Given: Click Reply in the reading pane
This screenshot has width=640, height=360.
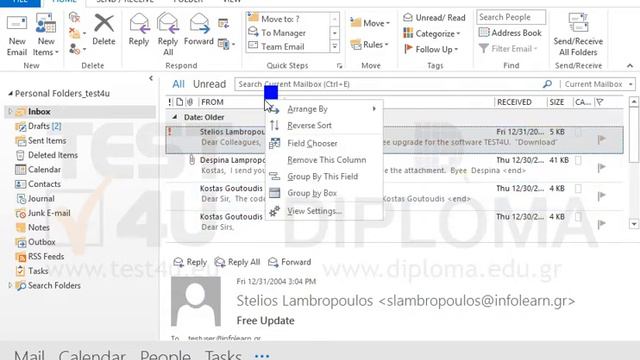Looking at the screenshot, I should (190, 262).
